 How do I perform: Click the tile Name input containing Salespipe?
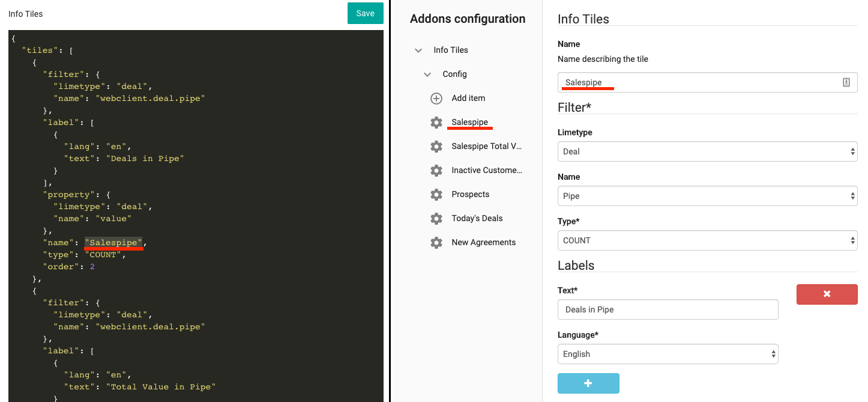pos(696,83)
